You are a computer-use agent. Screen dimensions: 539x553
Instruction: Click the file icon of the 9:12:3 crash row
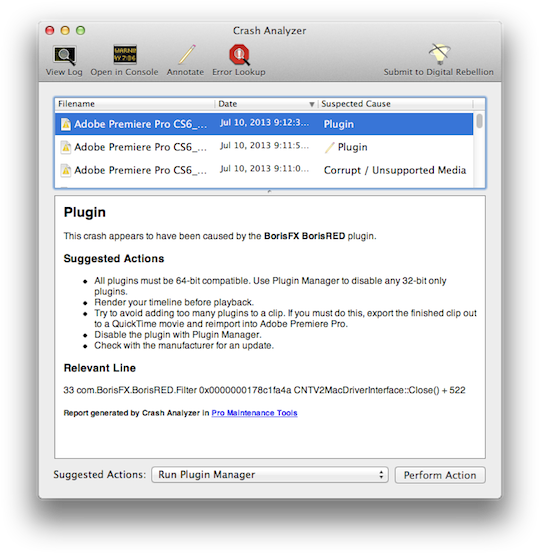coord(66,124)
